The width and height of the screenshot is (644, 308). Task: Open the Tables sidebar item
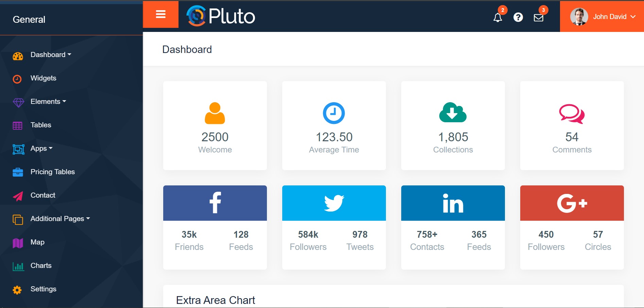coord(41,125)
